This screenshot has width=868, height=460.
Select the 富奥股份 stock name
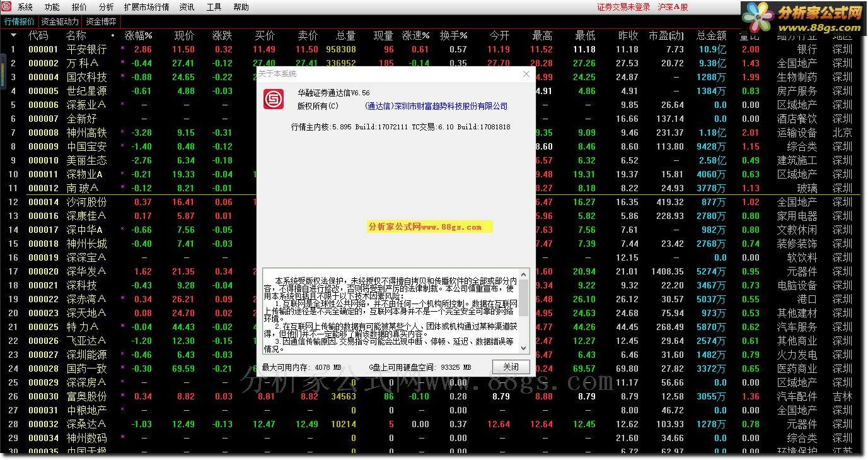[x=87, y=396]
